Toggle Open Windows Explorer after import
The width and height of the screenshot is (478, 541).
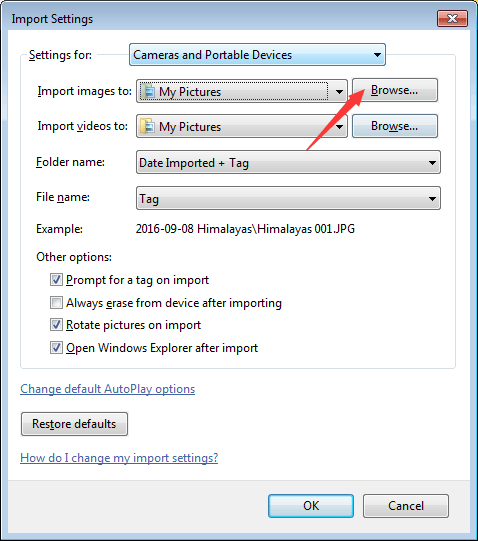(56, 347)
